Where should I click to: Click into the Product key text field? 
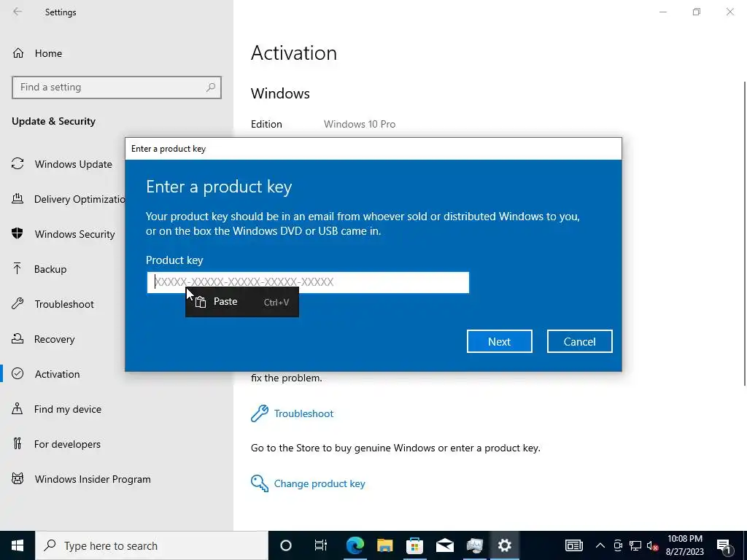pos(308,282)
